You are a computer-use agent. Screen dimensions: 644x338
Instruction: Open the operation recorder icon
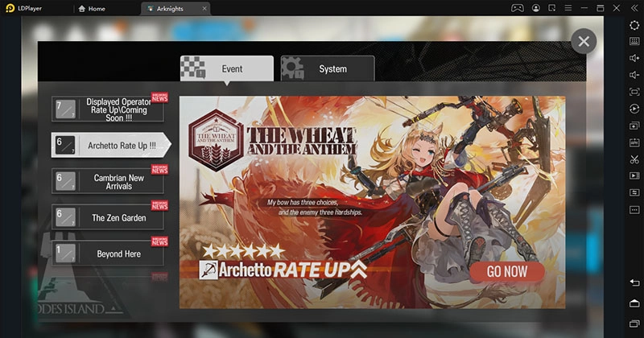tap(634, 109)
